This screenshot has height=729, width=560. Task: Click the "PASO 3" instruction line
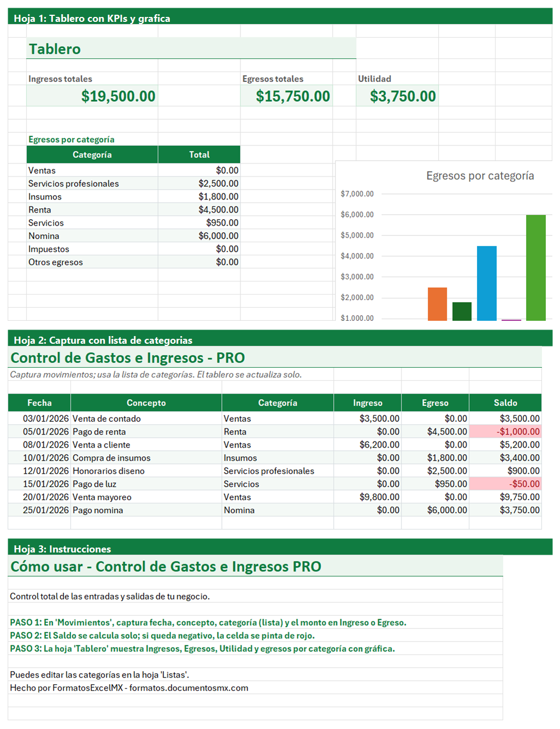click(x=202, y=649)
